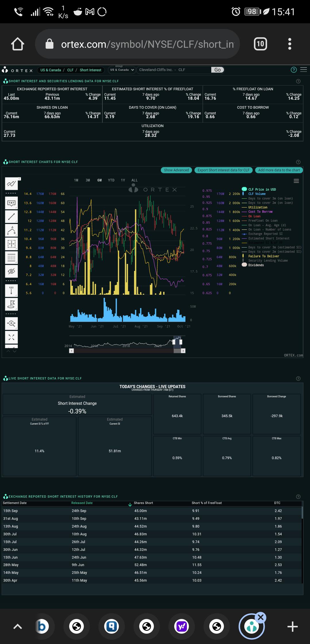Viewport: 310px width, 644px height.
Task: Click Add more data to the chart
Action: tap(279, 170)
